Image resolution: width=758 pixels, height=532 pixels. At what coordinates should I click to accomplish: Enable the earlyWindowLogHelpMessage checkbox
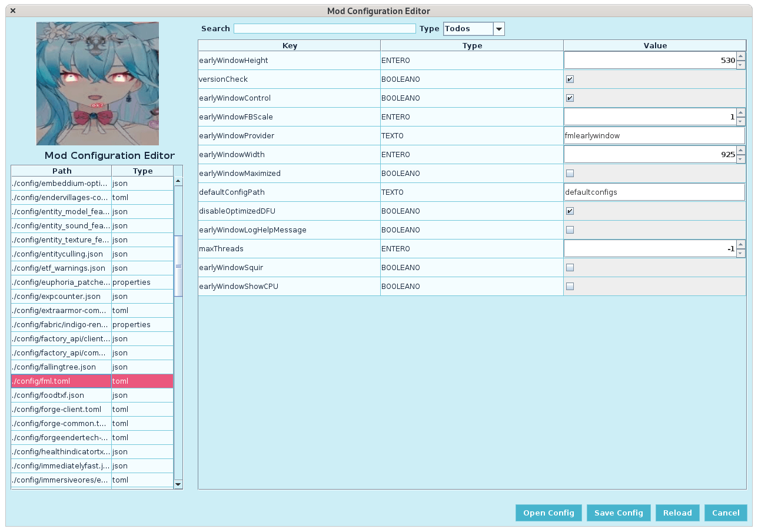[x=570, y=230]
